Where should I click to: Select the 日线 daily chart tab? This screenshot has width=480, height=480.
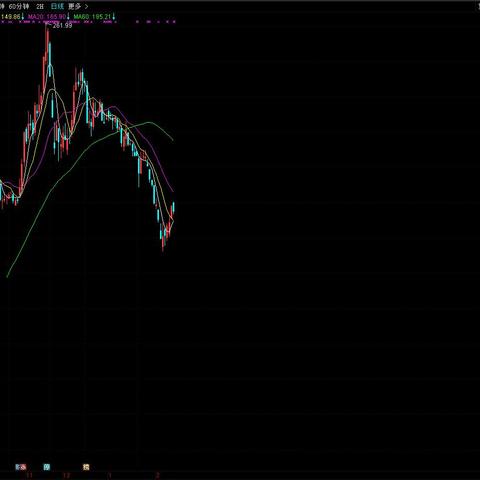tap(57, 6)
